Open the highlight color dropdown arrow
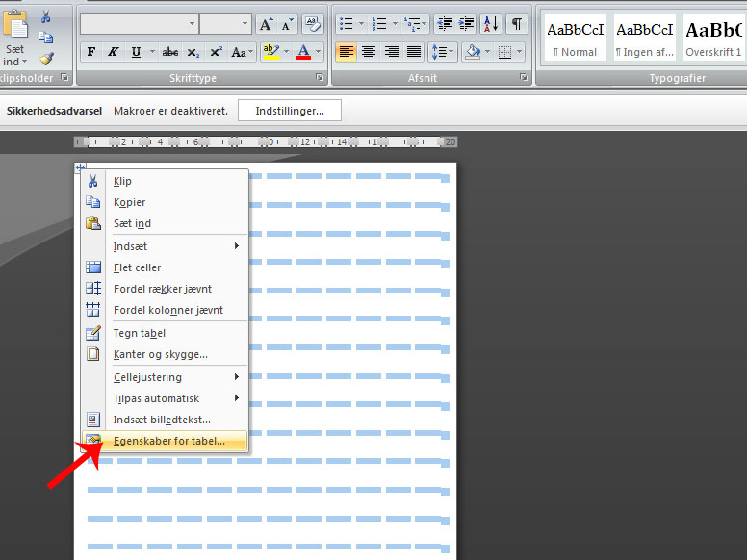Viewport: 747px width, 560px height. pyautogui.click(x=286, y=51)
